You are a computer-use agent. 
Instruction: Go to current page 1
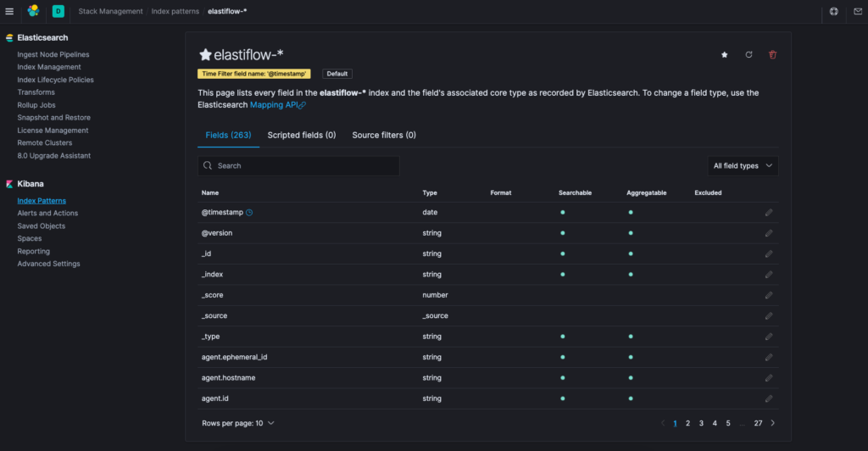(675, 423)
